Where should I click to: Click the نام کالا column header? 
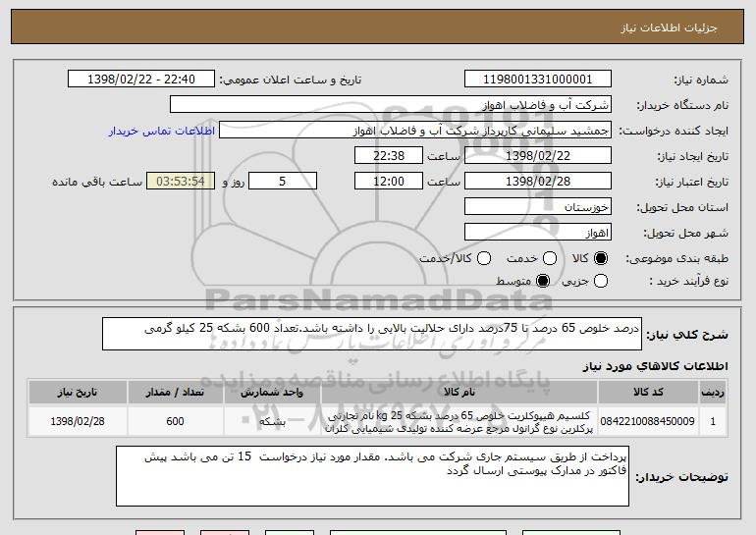point(459,392)
